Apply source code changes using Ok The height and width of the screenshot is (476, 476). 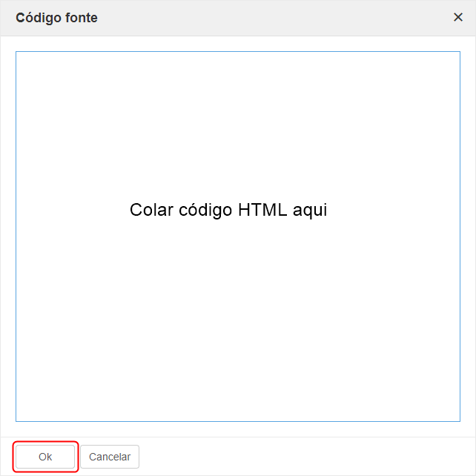tap(45, 457)
